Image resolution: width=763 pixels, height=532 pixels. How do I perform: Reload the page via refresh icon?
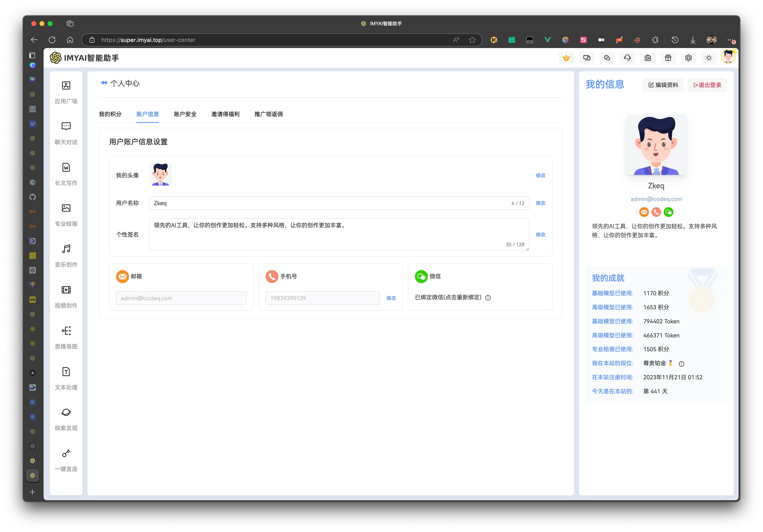click(x=52, y=40)
